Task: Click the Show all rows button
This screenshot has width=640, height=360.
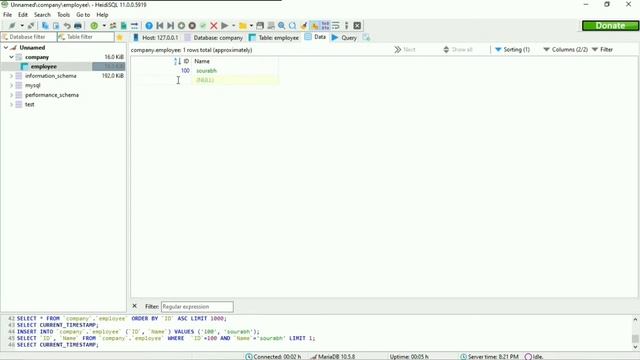Action: pyautogui.click(x=458, y=49)
